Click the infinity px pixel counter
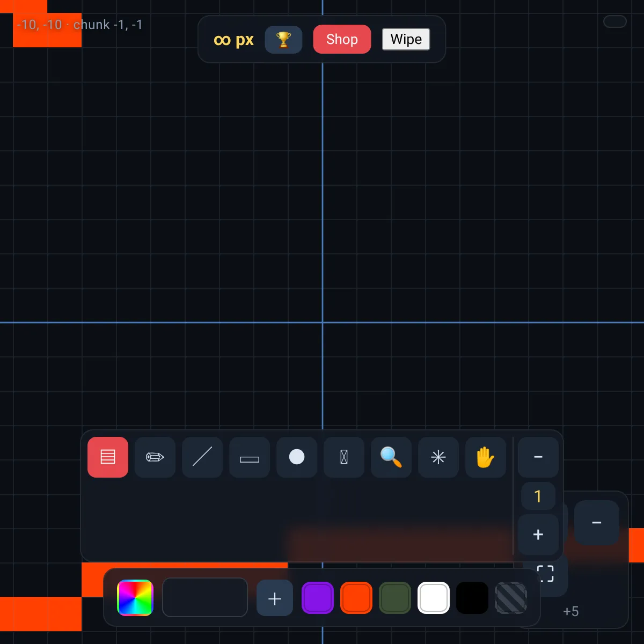The height and width of the screenshot is (644, 644). [233, 40]
